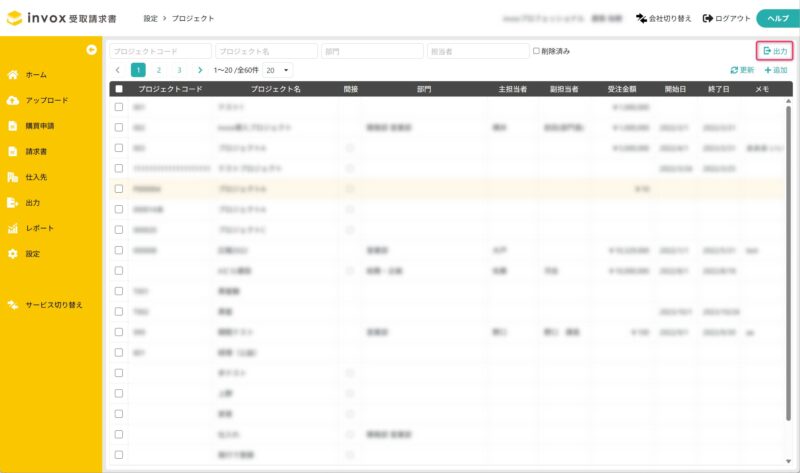The width and height of the screenshot is (800, 473).
Task: Open the sidebar 設定 gear item
Action: (23, 254)
